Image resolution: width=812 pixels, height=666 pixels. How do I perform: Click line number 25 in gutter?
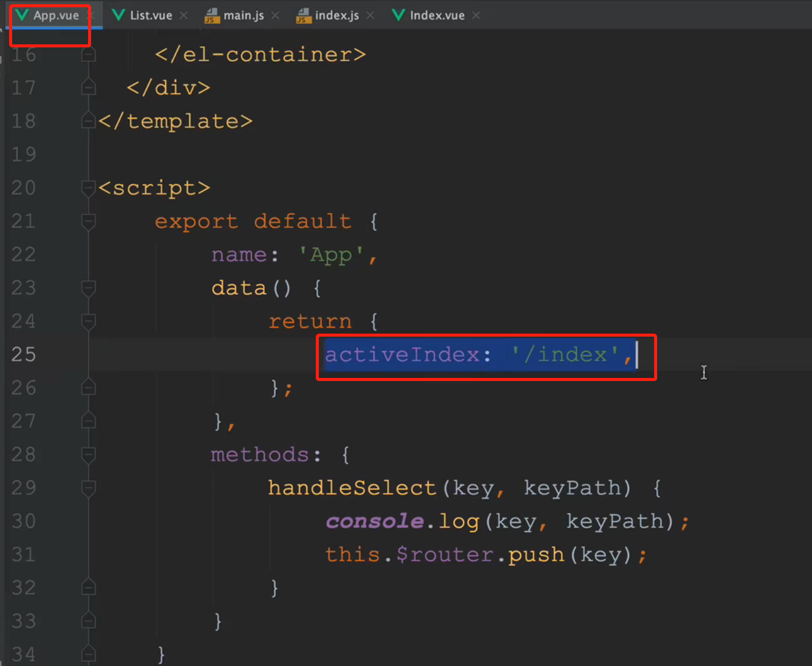pos(24,354)
